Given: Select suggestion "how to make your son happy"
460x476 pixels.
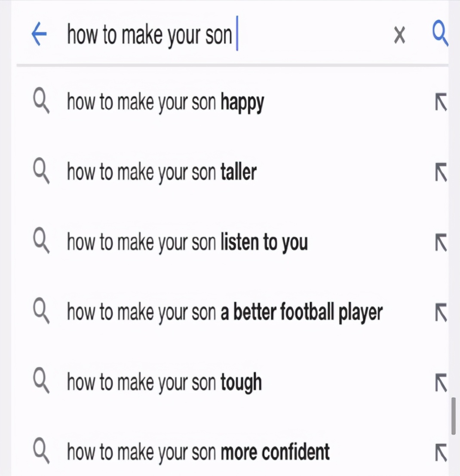Looking at the screenshot, I should point(166,103).
